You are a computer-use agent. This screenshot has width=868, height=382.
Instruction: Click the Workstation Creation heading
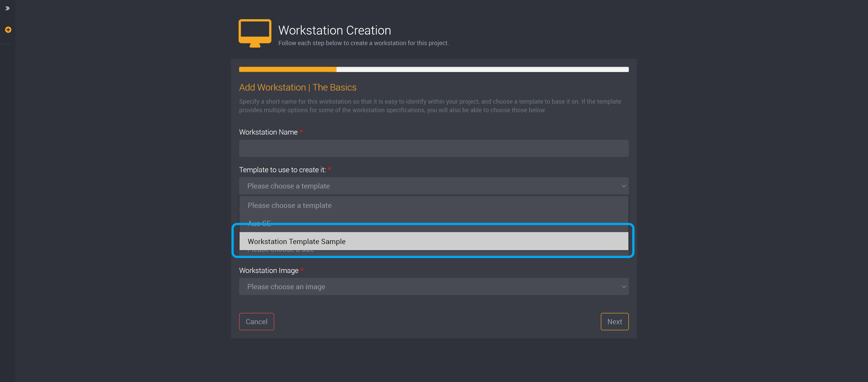[334, 30]
